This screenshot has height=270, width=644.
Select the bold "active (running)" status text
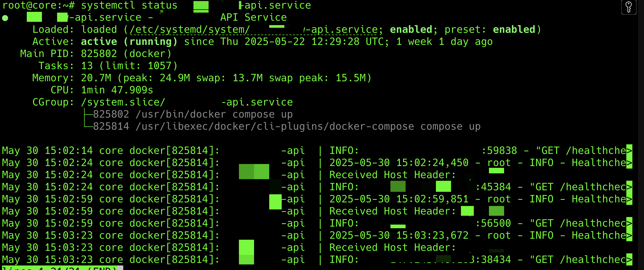point(129,42)
